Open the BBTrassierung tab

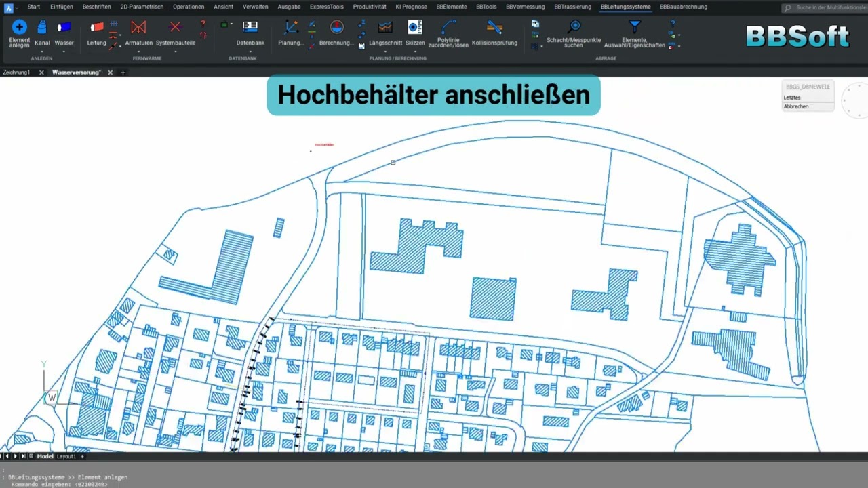[x=573, y=7]
